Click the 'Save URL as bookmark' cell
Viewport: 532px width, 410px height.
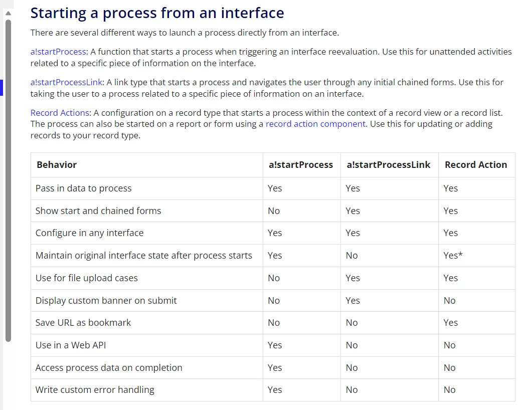click(147, 323)
